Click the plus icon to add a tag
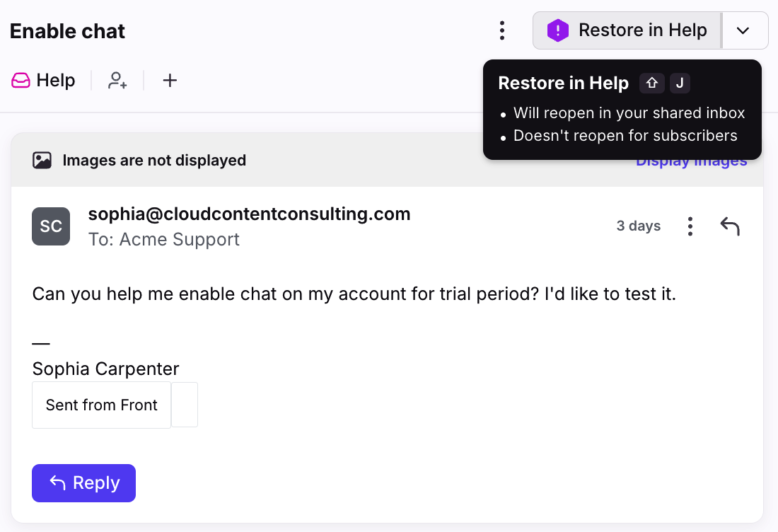This screenshot has height=532, width=778. click(x=170, y=81)
